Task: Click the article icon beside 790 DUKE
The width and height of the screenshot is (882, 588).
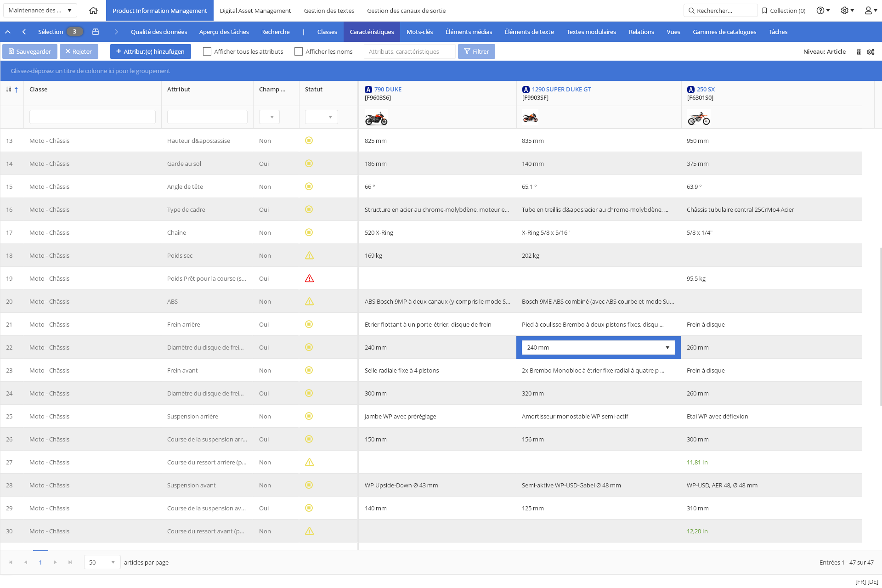Action: coord(368,90)
